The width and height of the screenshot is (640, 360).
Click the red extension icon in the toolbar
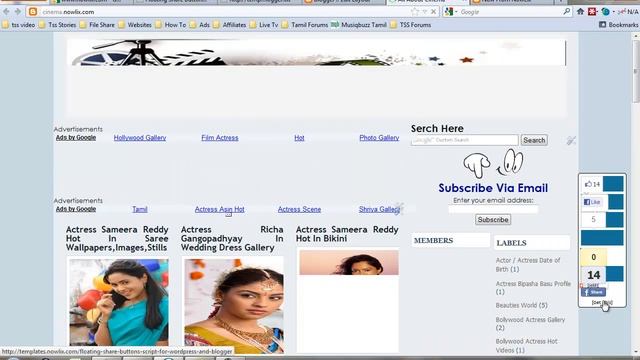(592, 12)
